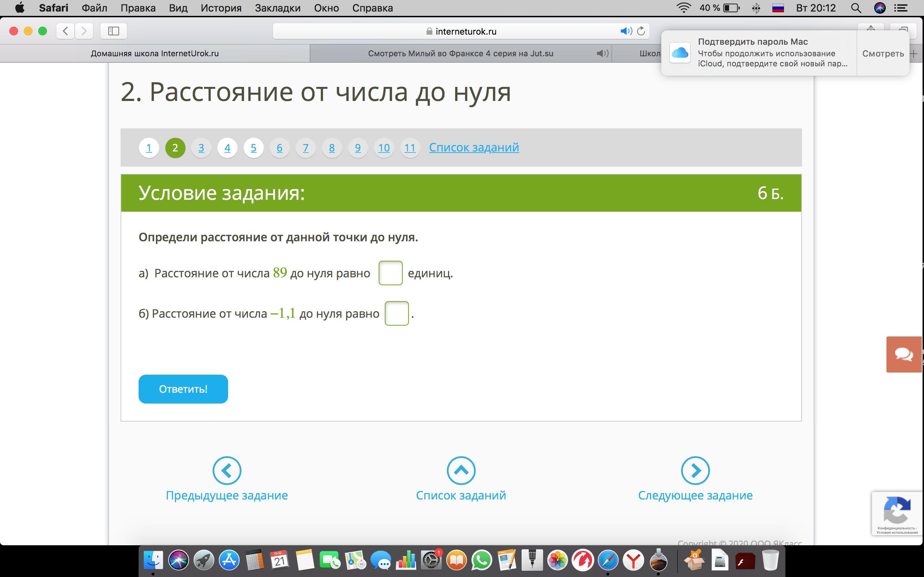This screenshot has height=577, width=924.
Task: Open the История menu
Action: point(221,8)
